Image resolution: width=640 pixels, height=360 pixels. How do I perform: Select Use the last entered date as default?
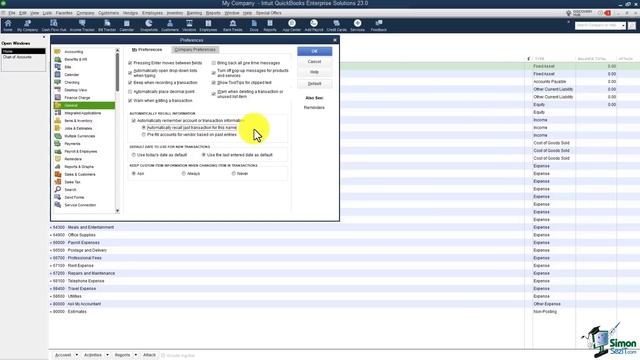pos(204,155)
